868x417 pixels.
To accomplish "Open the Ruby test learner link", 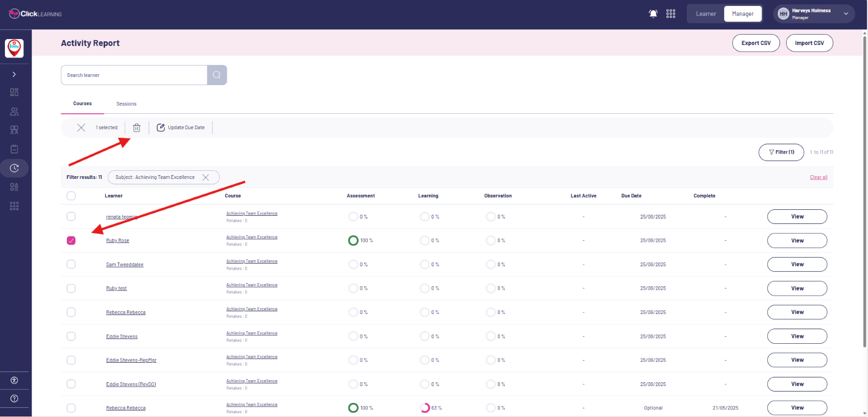I will (x=117, y=288).
